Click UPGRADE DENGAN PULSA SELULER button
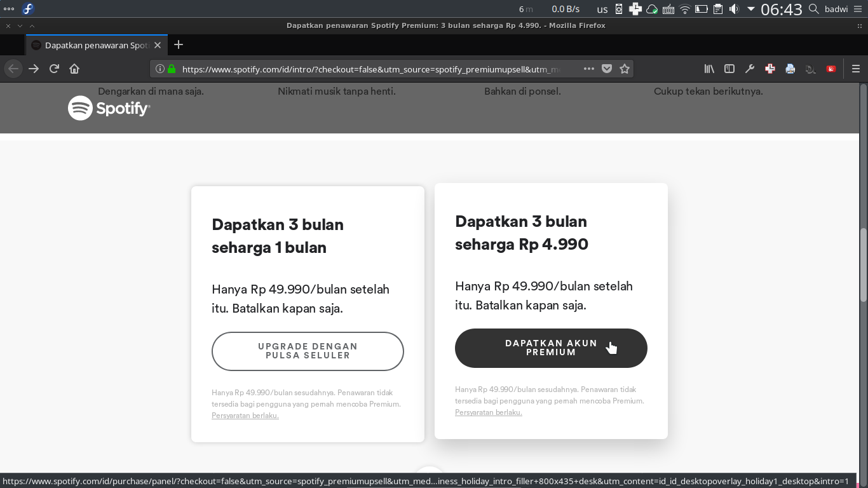This screenshot has height=488, width=868. 308,351
